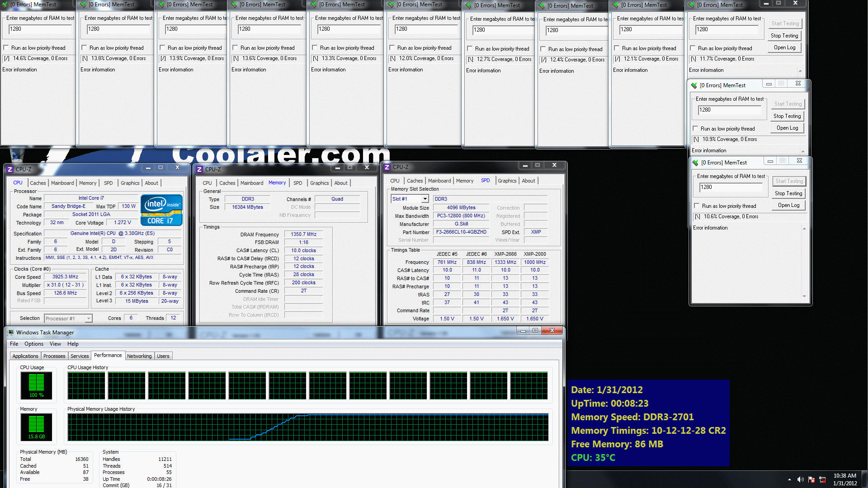Tick low priority thread in the 13.6% coverage MemTest
The image size is (868, 488).
(x=235, y=48)
